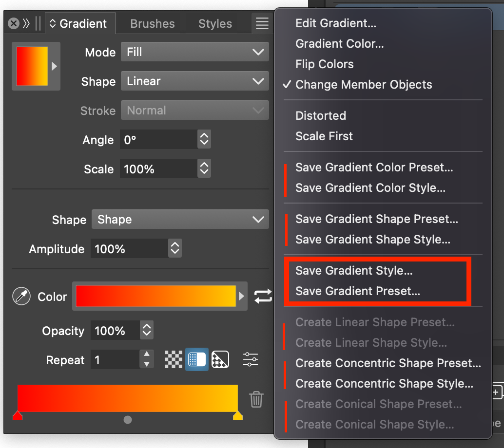Screen dimensions: 504x448
Task: Click the diagonal dither pattern icon
Action: coord(220,360)
